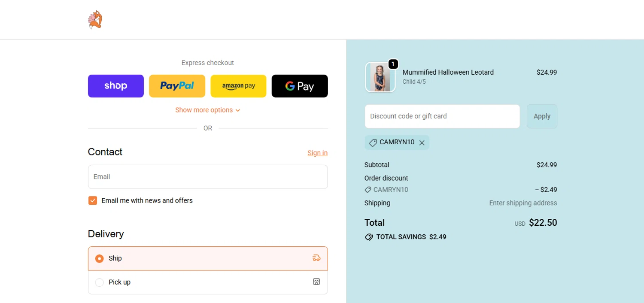The width and height of the screenshot is (644, 303).
Task: Click the Delivery heading
Action: (x=106, y=234)
